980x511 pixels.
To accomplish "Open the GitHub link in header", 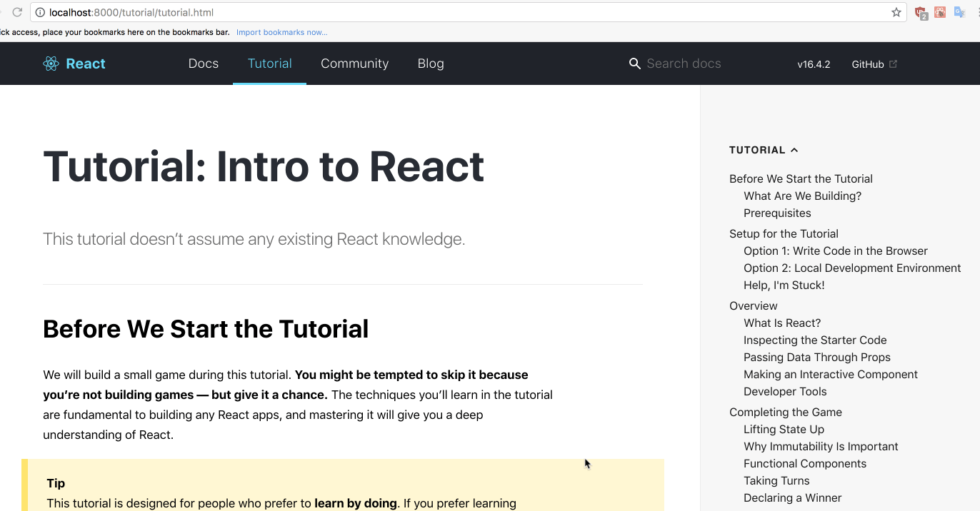I will [x=868, y=64].
